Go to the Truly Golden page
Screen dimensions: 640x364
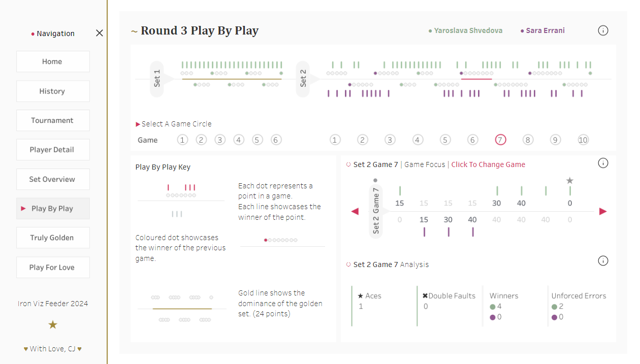[x=53, y=238]
